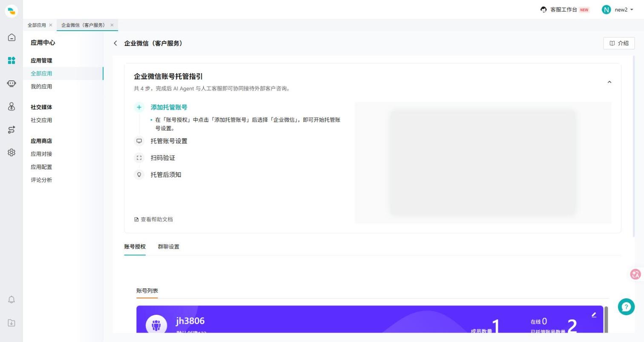The width and height of the screenshot is (644, 342).
Task: Open 应用对接 in the sidebar
Action: [41, 154]
